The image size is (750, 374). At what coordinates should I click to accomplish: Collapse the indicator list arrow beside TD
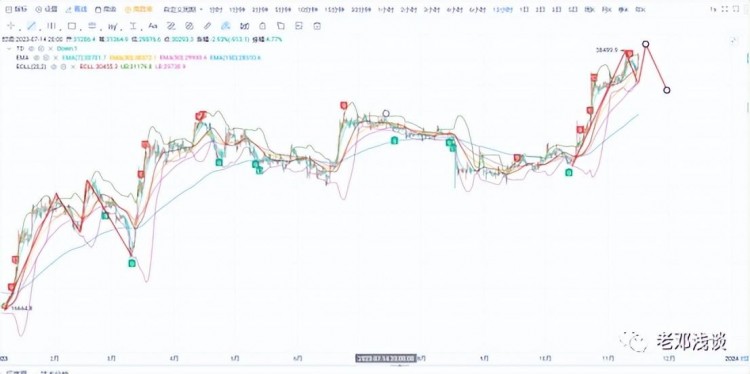coord(9,48)
